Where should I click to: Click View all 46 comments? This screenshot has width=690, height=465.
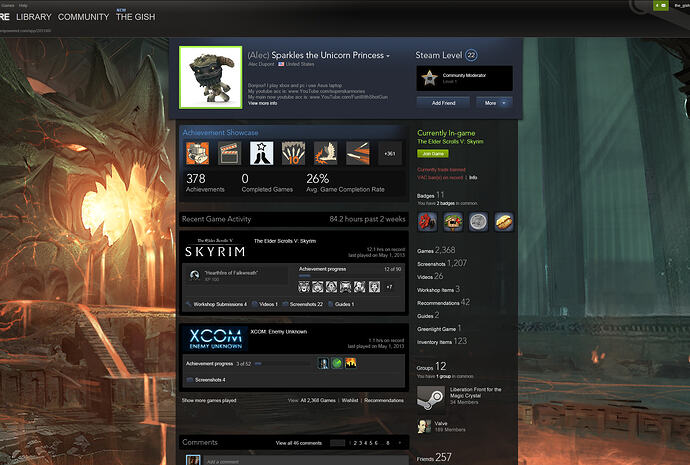tap(298, 443)
